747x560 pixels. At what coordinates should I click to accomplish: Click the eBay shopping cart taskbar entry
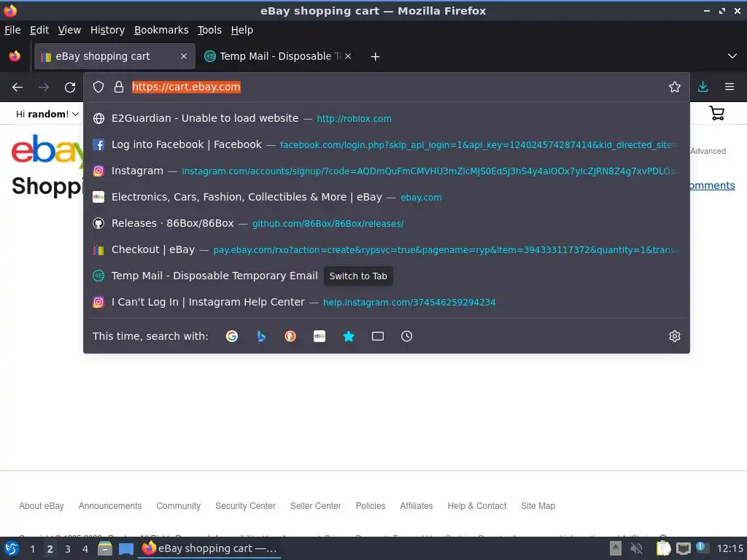[x=209, y=548]
